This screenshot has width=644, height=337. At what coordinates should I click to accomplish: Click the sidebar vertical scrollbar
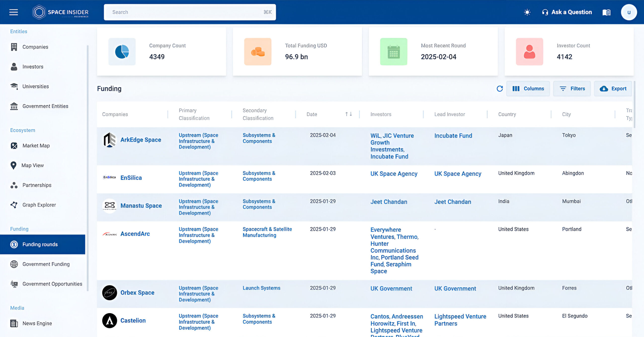point(88,168)
